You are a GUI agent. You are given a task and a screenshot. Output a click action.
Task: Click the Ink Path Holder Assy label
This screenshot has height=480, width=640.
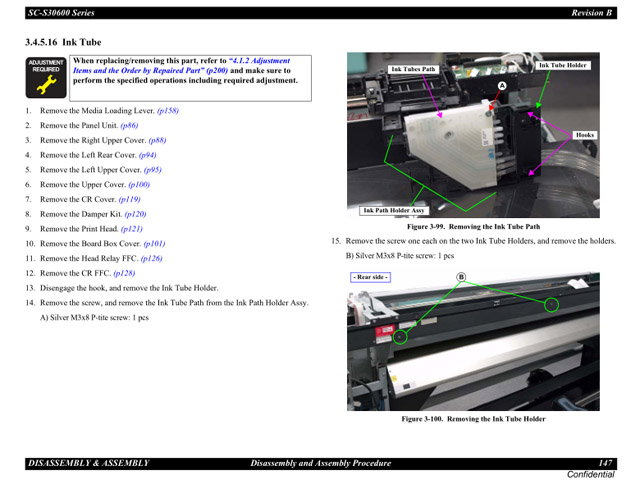(x=394, y=211)
